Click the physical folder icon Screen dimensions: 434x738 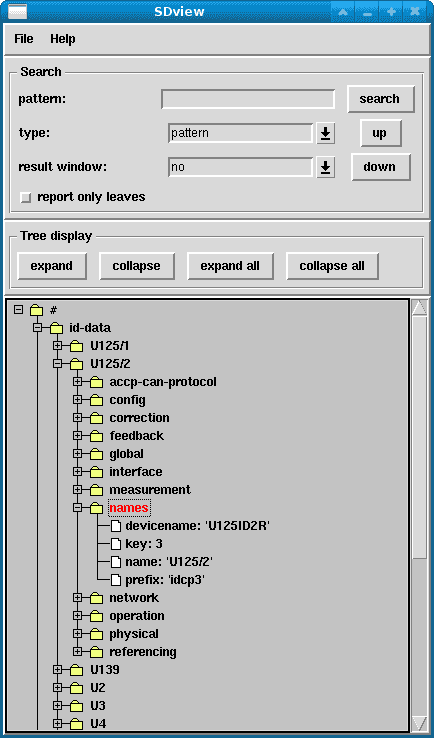tap(96, 634)
